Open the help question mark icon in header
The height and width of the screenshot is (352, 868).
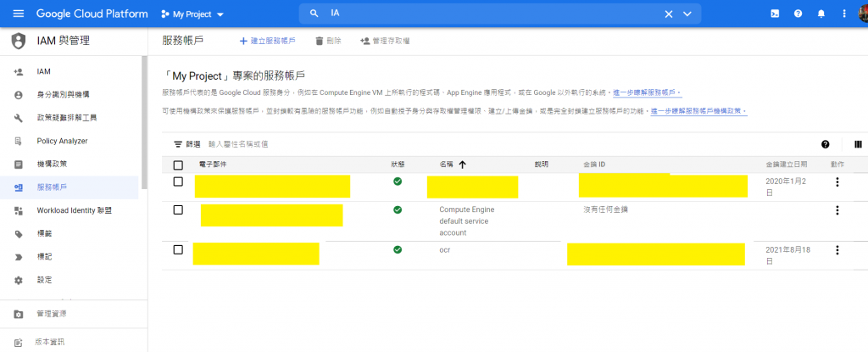click(x=798, y=14)
